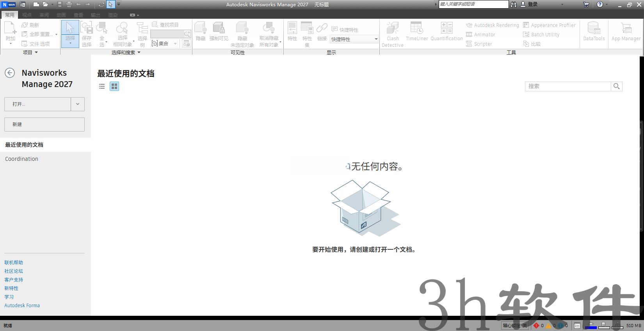
Task: Switch to the 常用 ribbon tab
Action: (x=10, y=15)
